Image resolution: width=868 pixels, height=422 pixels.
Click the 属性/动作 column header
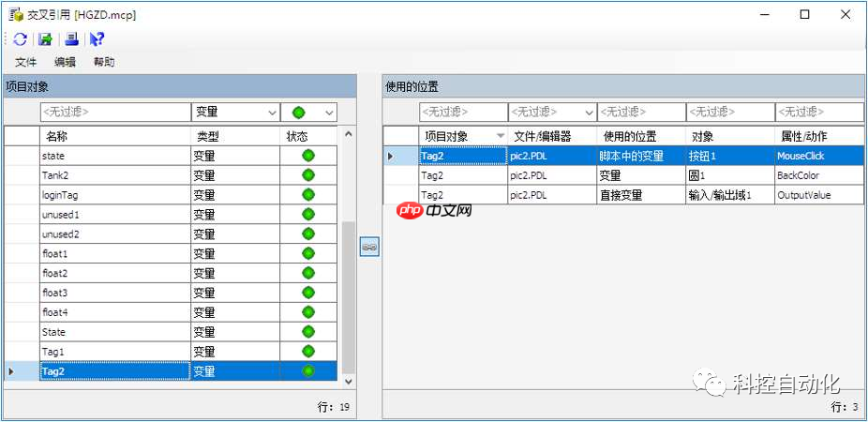[819, 136]
